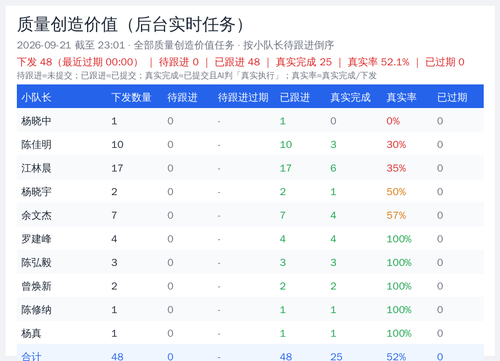
Task: Select the name 杨晓宇
Action: pyautogui.click(x=36, y=192)
